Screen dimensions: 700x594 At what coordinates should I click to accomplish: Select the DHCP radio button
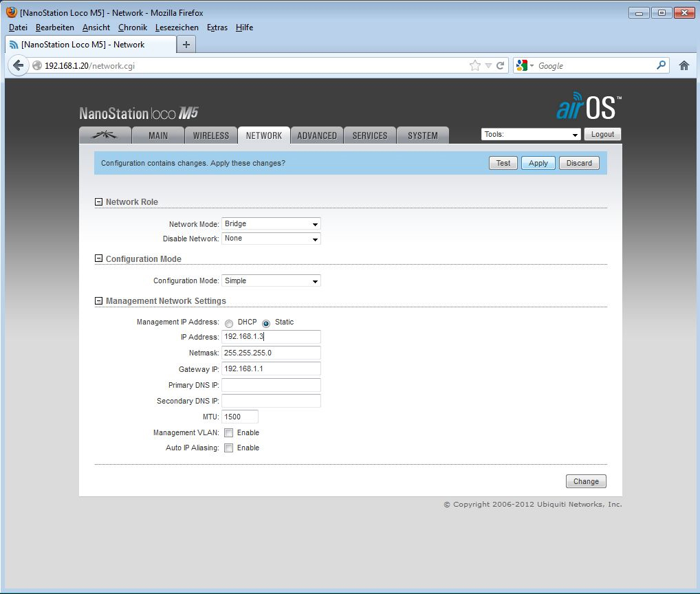coord(229,323)
